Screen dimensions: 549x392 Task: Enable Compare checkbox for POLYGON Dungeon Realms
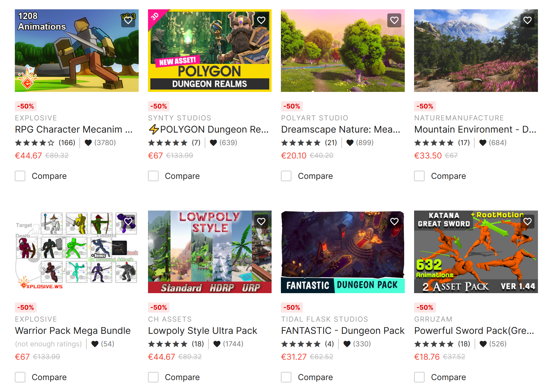tap(153, 176)
